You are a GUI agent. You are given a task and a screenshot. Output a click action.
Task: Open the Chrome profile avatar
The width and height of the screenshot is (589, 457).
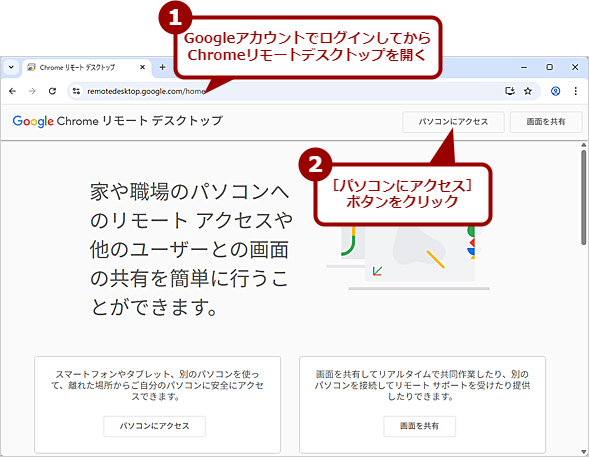556,91
